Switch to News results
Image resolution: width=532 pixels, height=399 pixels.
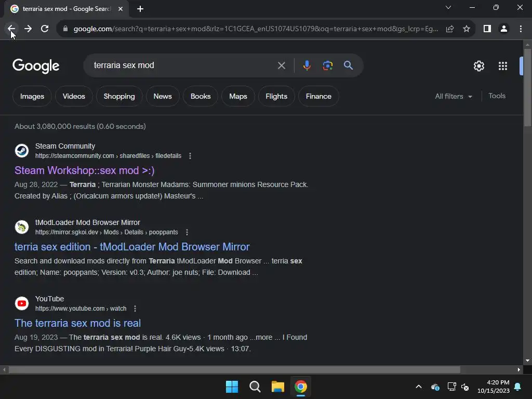[x=163, y=96]
